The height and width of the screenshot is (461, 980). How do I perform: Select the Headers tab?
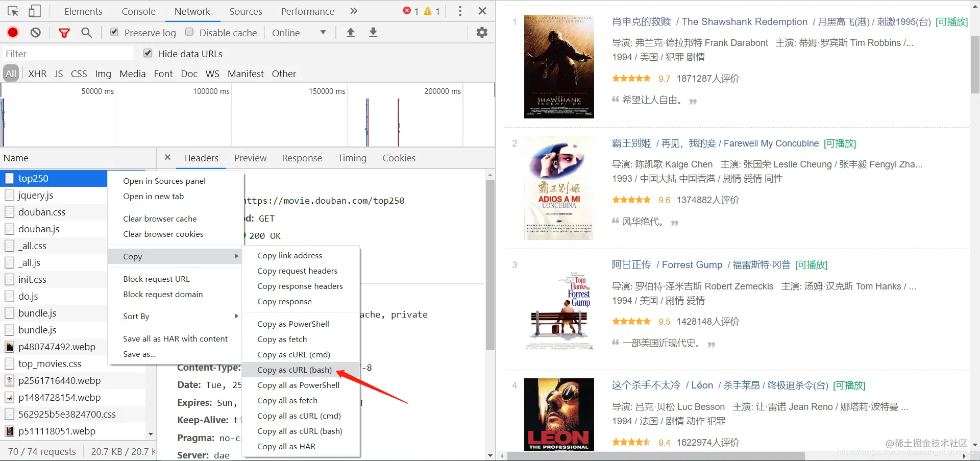(x=201, y=158)
